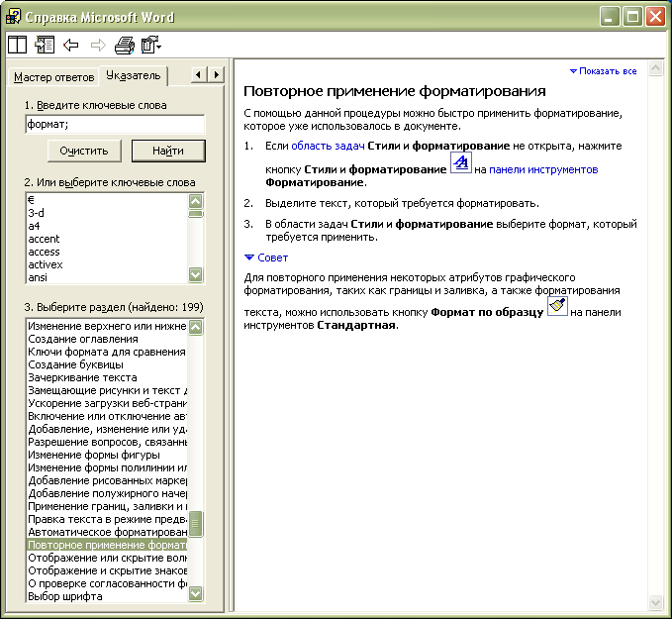Click the Auto Tile window layout icon

tap(17, 45)
